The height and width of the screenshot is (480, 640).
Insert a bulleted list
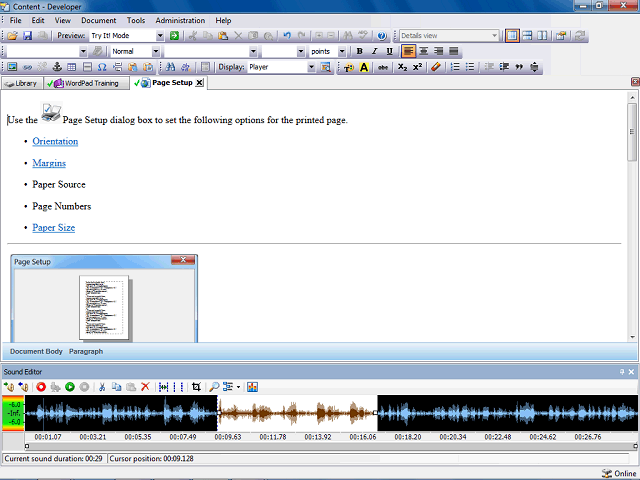pyautogui.click(x=470, y=67)
